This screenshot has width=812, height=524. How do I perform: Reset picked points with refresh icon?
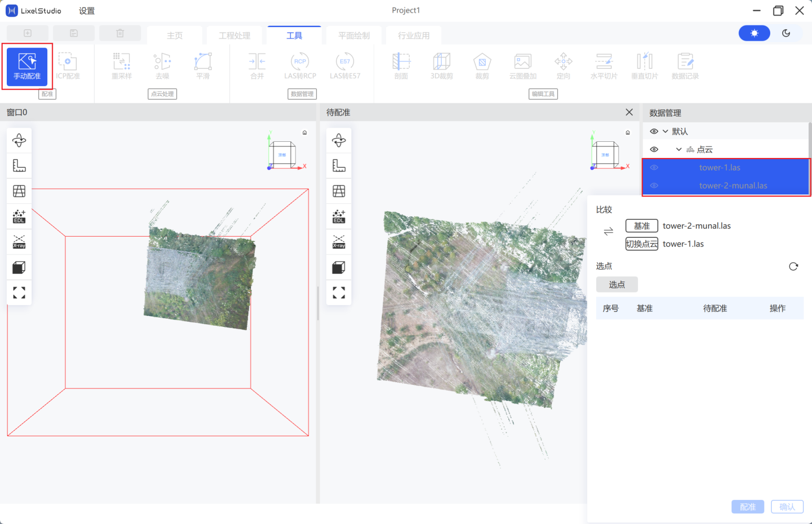coord(793,266)
